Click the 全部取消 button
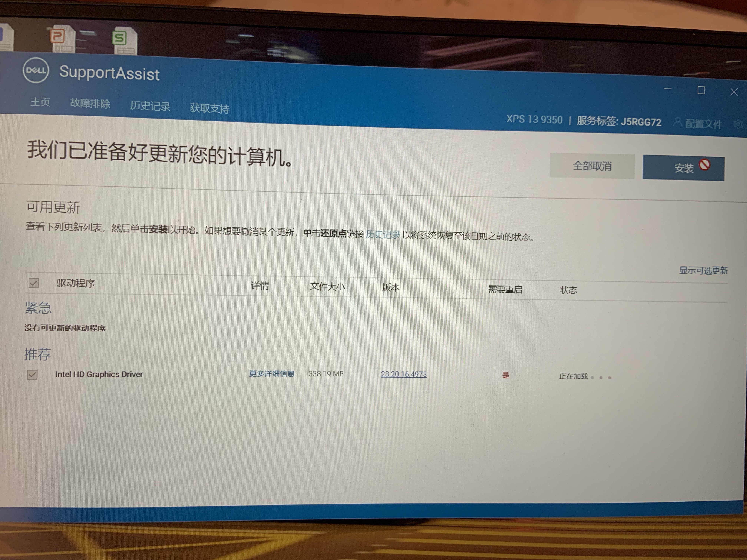The height and width of the screenshot is (560, 747). pyautogui.click(x=592, y=166)
